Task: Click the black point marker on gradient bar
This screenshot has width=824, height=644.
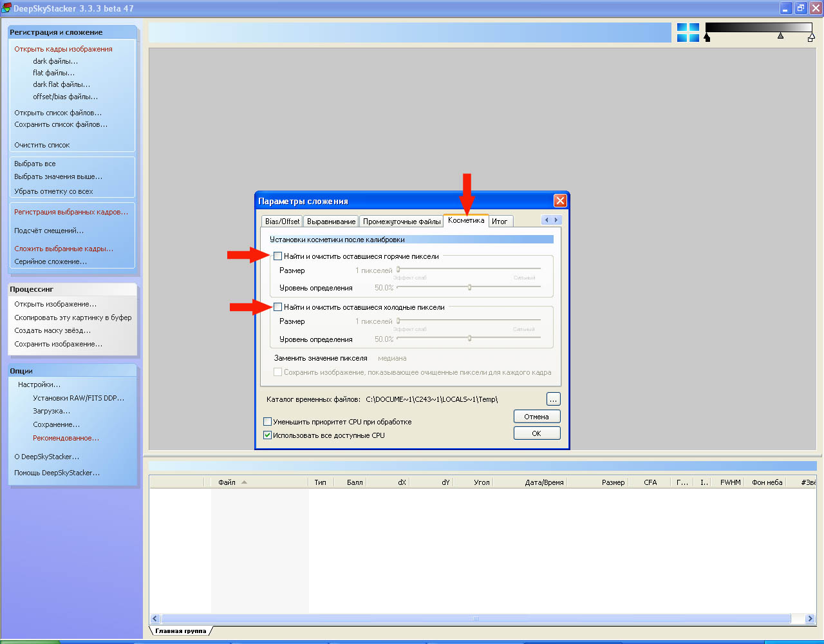Action: pos(707,38)
